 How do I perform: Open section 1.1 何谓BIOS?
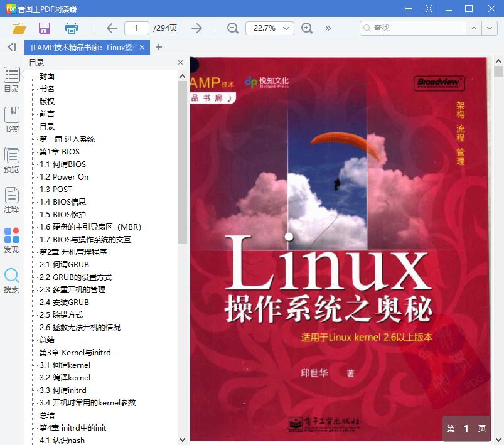tap(63, 164)
